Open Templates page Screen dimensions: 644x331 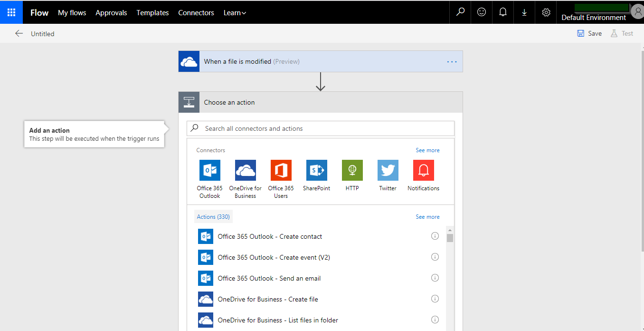point(152,13)
